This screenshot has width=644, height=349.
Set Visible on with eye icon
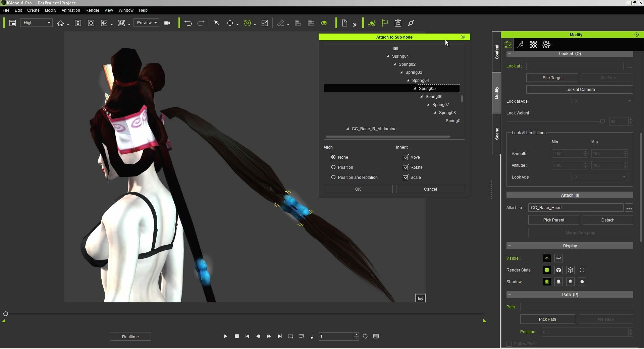click(x=547, y=258)
